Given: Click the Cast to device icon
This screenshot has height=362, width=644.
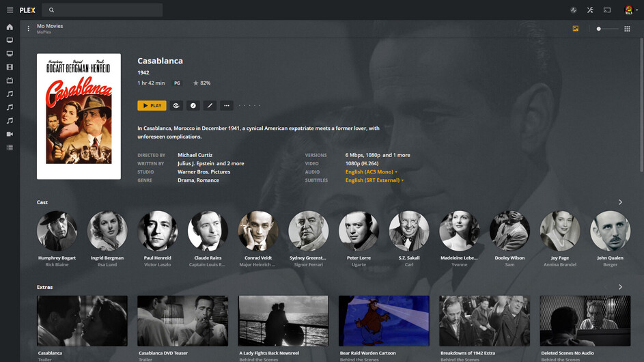Looking at the screenshot, I should click(x=607, y=10).
